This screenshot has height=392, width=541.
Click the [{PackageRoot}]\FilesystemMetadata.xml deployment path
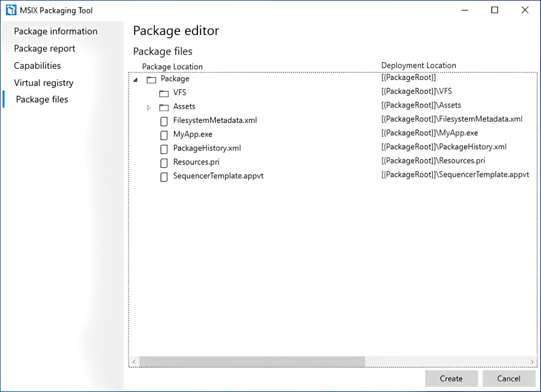(452, 119)
